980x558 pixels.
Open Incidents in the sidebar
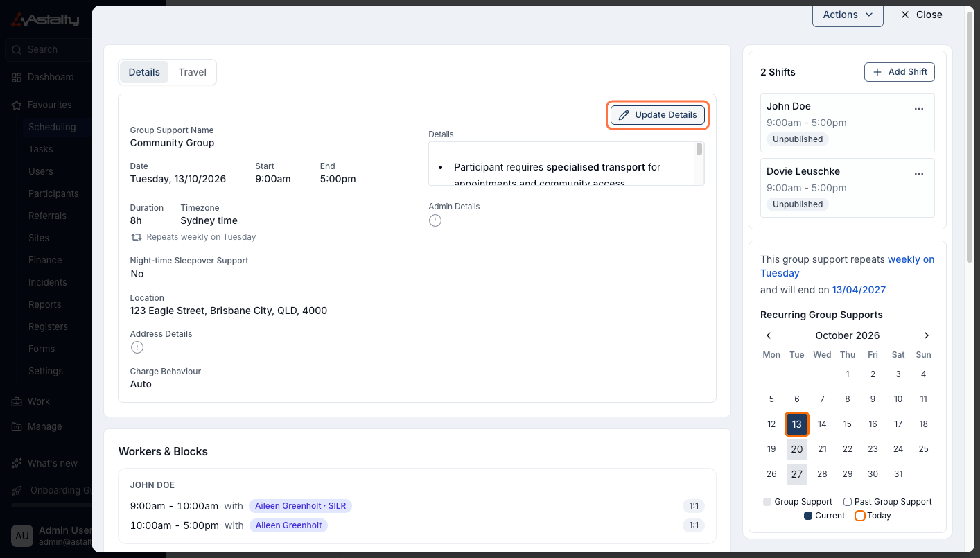point(48,283)
